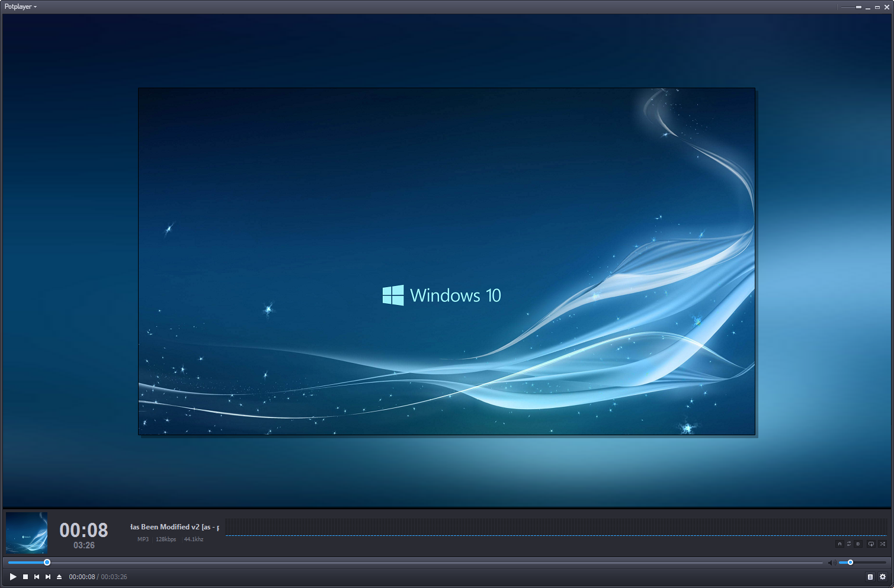
Task: Skip to the previous track
Action: [x=37, y=577]
